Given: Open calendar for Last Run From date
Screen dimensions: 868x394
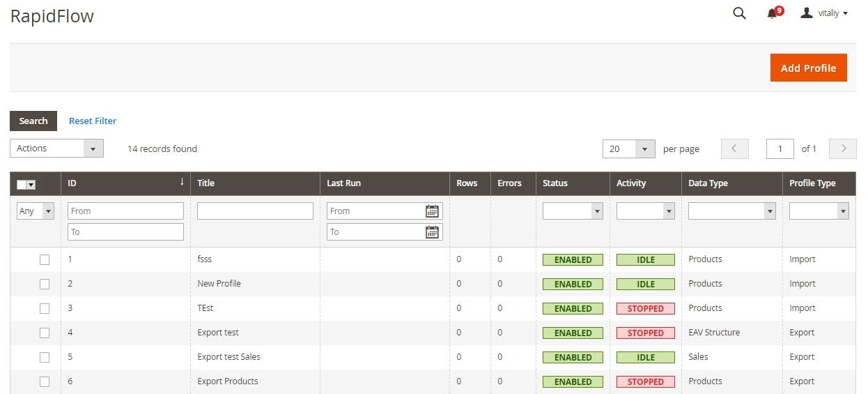Looking at the screenshot, I should point(432,211).
